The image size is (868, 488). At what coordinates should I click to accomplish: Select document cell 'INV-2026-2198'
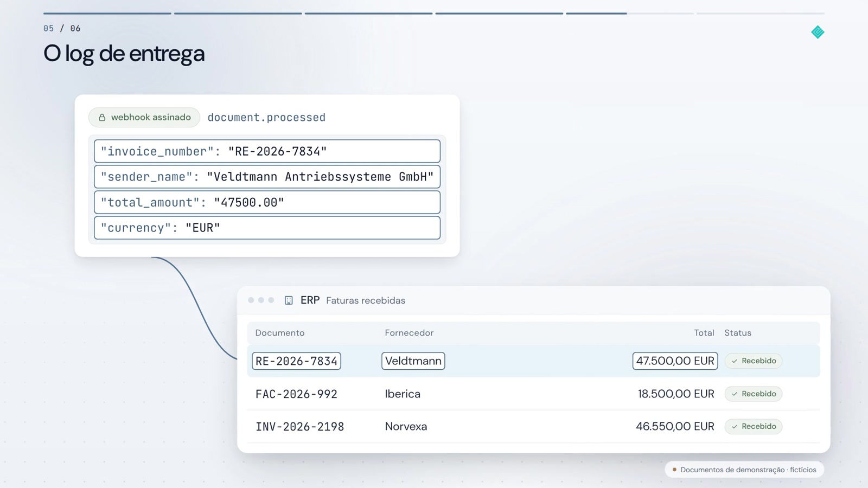tap(299, 427)
